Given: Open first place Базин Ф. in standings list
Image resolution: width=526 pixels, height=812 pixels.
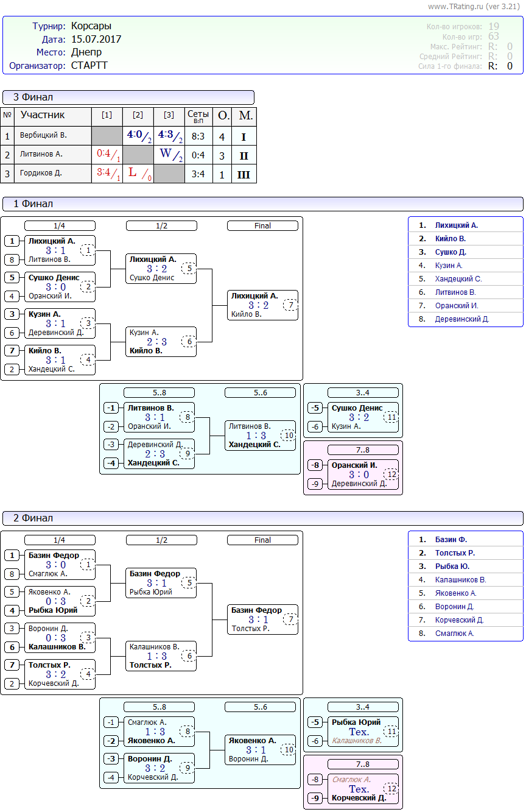Looking at the screenshot, I should coord(451,540).
